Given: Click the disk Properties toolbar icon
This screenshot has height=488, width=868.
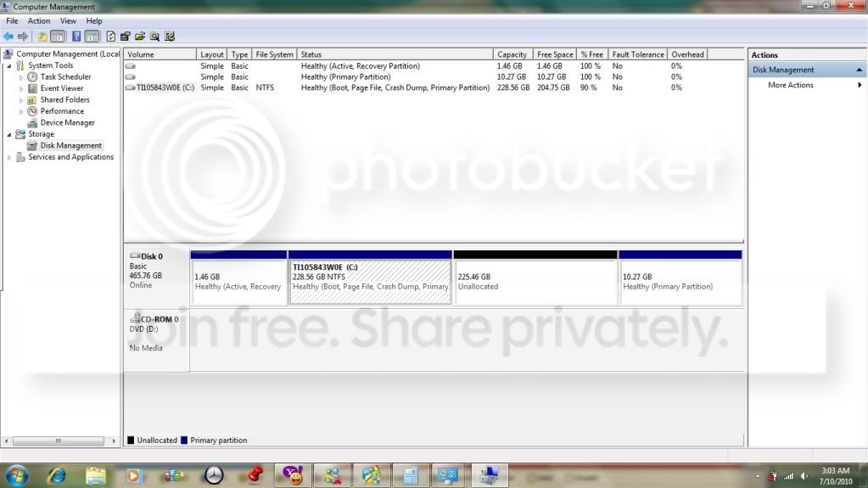Looking at the screenshot, I should [x=125, y=36].
